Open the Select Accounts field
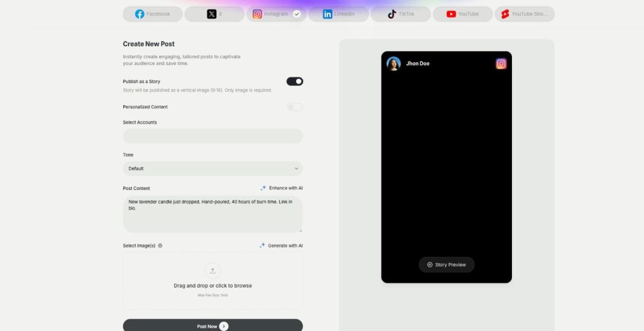 (213, 136)
